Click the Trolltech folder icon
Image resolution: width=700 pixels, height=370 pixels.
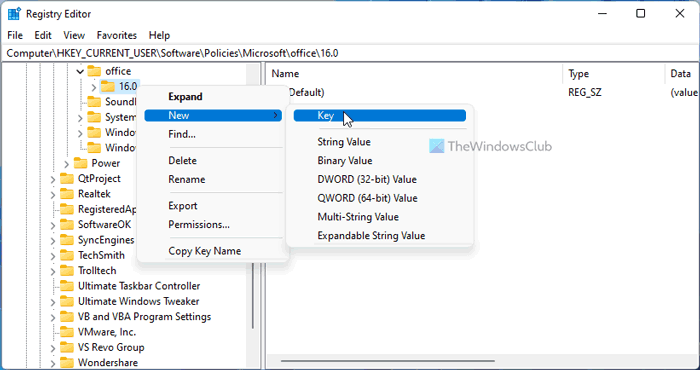click(x=67, y=270)
